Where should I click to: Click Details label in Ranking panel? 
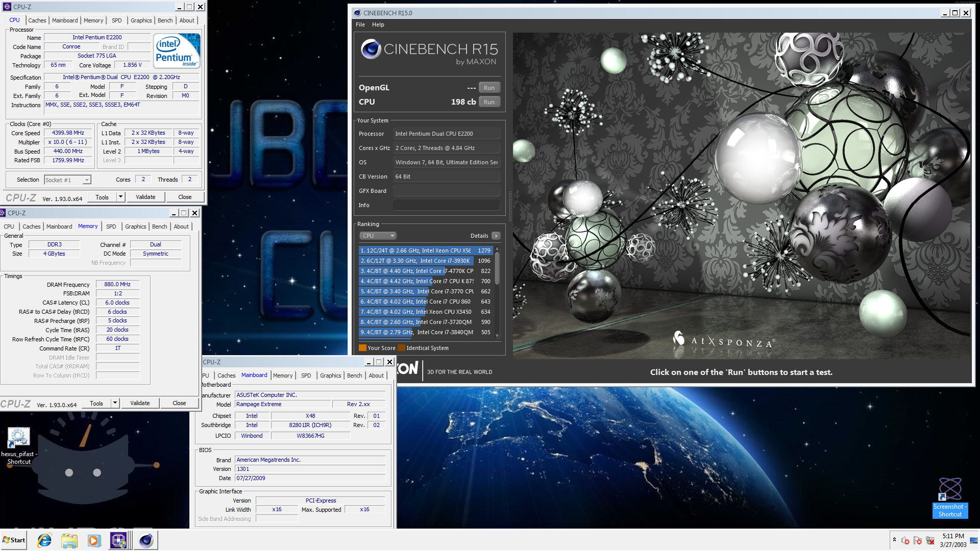coord(479,236)
